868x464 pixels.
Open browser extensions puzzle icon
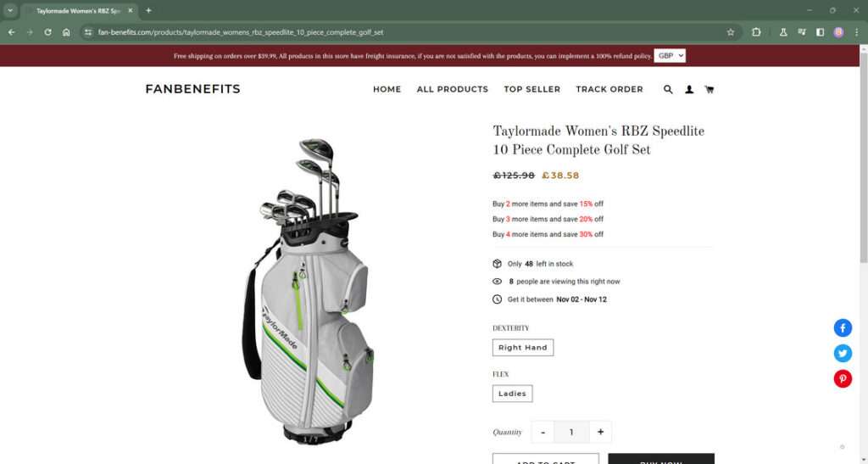(756, 32)
